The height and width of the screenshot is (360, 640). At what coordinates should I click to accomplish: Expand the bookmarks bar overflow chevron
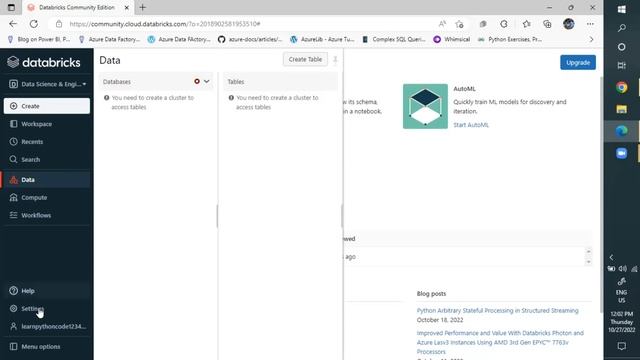[591, 40]
